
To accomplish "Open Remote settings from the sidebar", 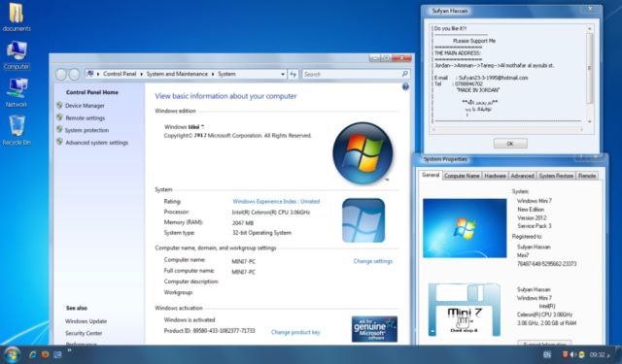I will point(85,118).
